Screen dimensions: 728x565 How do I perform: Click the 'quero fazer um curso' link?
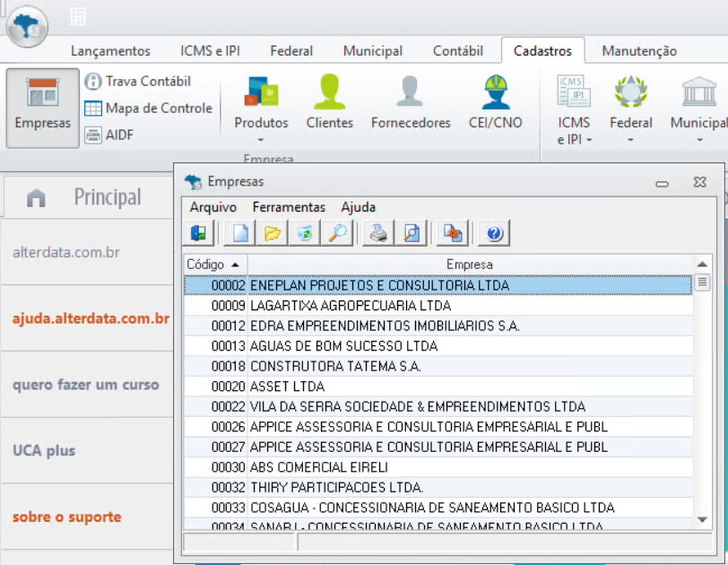tap(86, 385)
